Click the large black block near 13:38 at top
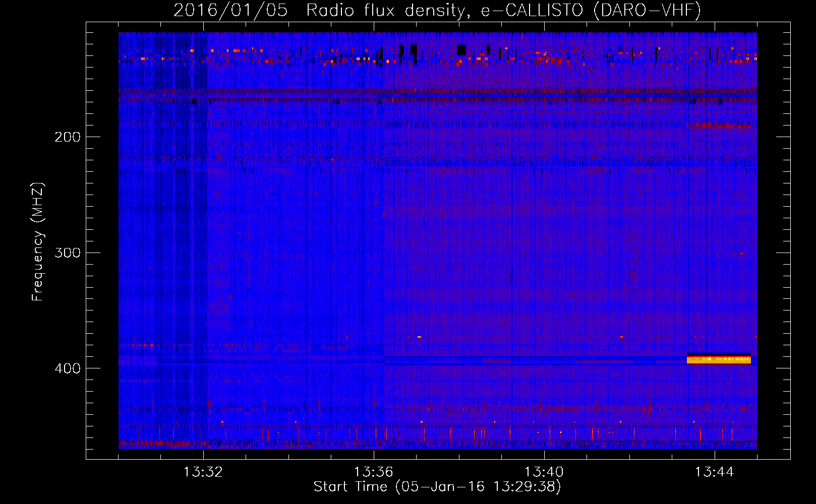 click(461, 49)
